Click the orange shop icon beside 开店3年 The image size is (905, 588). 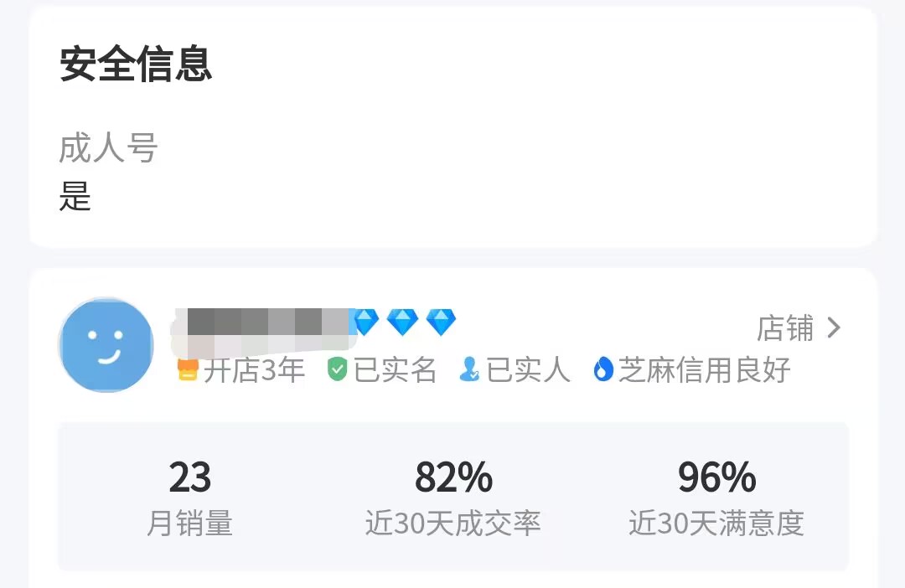[x=188, y=369]
